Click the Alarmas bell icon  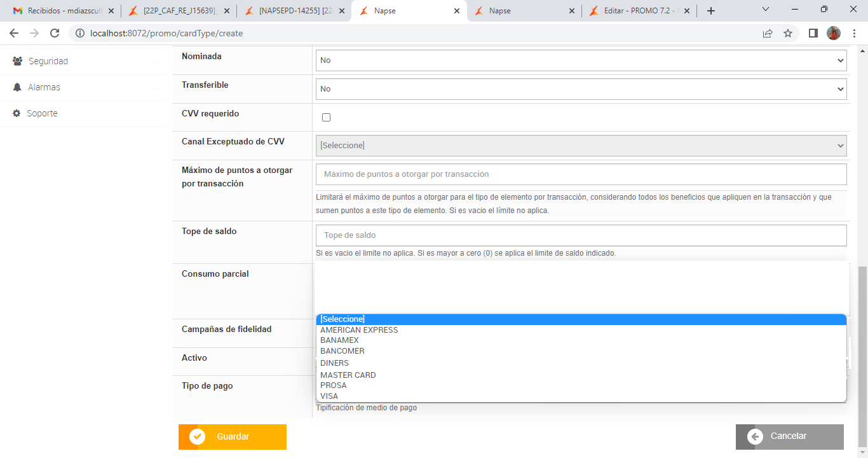(x=17, y=87)
